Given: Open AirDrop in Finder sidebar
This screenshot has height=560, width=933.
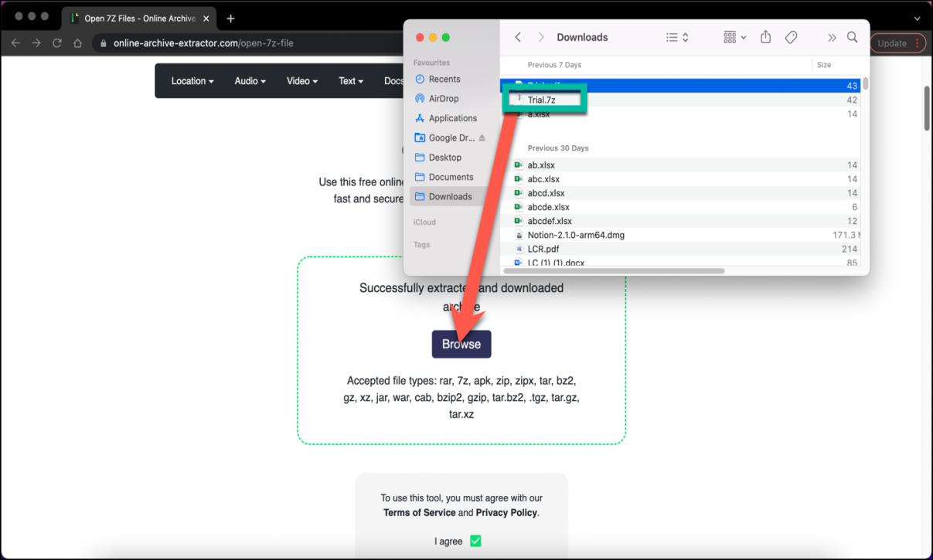Looking at the screenshot, I should pyautogui.click(x=444, y=99).
